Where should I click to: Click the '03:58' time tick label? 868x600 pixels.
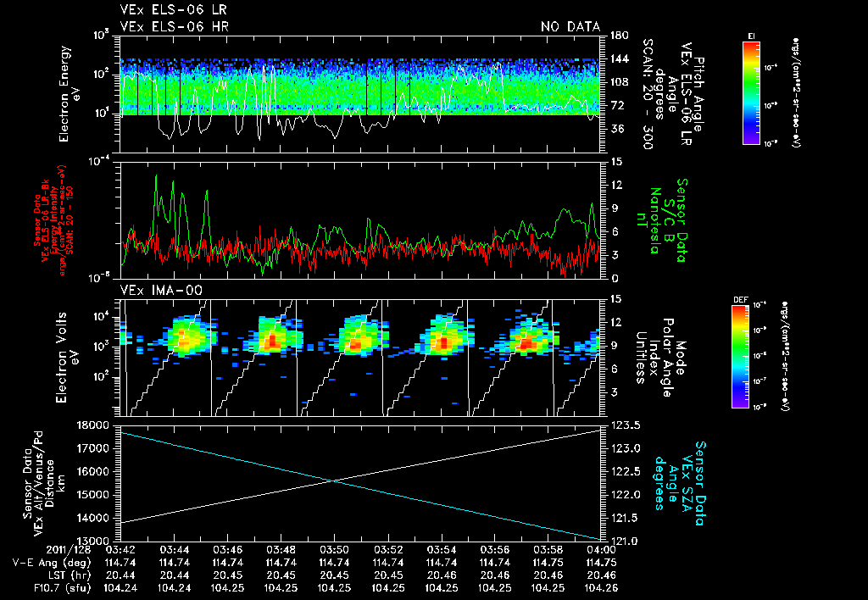(548, 550)
